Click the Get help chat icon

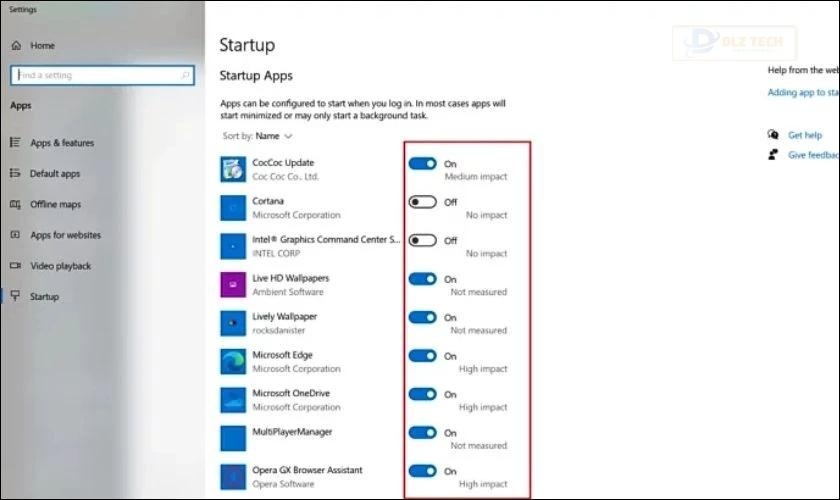[x=773, y=135]
